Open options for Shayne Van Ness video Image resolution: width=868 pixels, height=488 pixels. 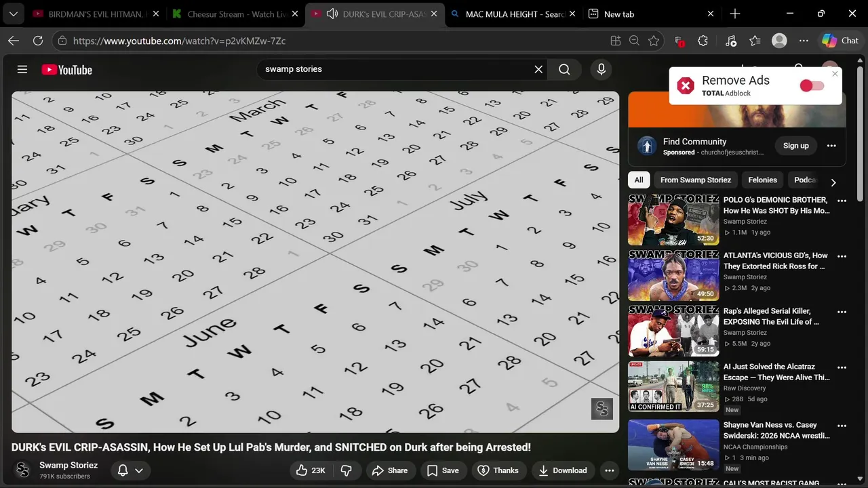coord(842,426)
